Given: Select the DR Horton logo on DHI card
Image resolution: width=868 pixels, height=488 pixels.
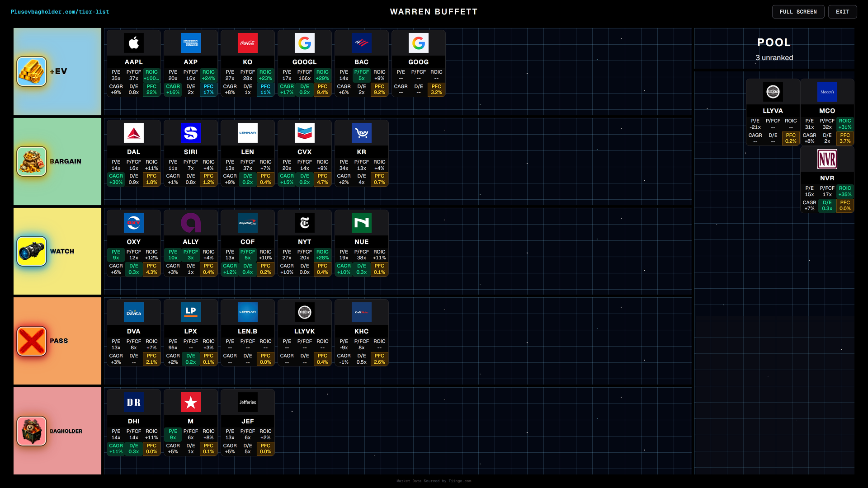Looking at the screenshot, I should [x=134, y=402].
